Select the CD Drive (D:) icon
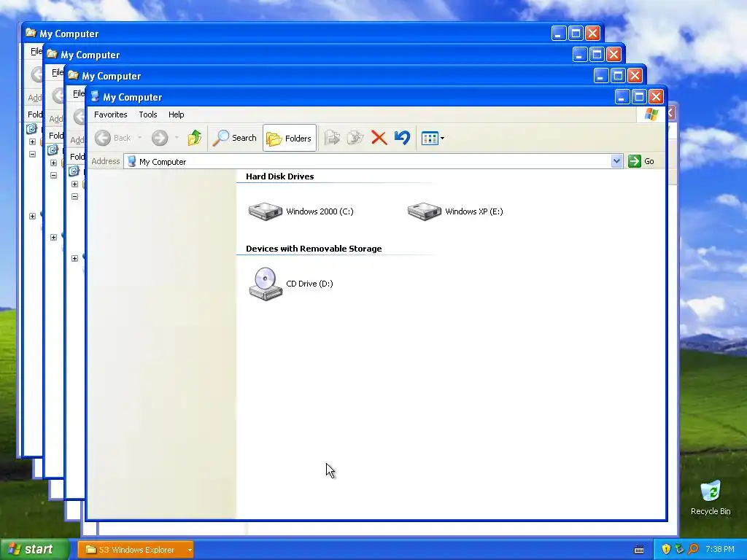The width and height of the screenshot is (747, 560). (266, 284)
